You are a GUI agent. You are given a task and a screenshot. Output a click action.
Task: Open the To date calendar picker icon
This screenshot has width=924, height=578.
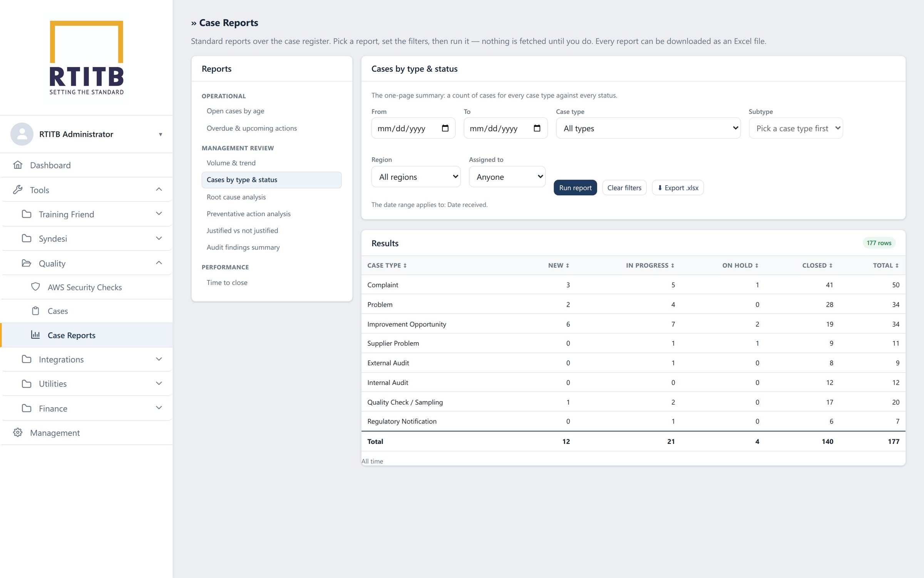point(537,128)
